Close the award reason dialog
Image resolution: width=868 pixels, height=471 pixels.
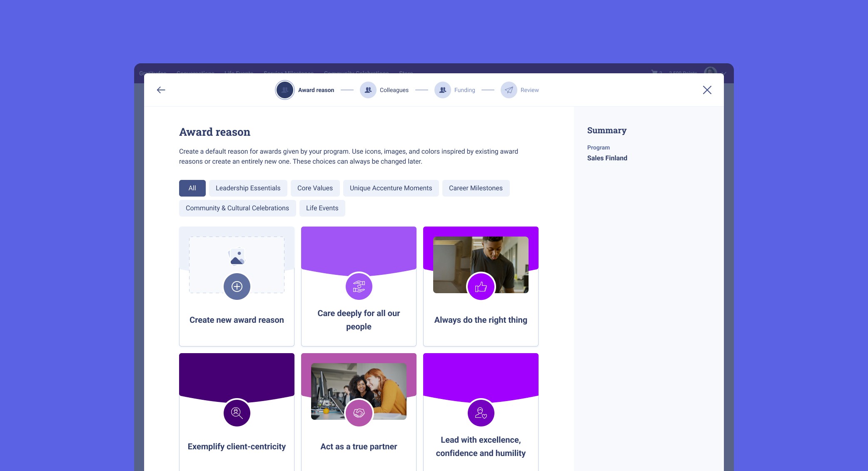tap(707, 90)
